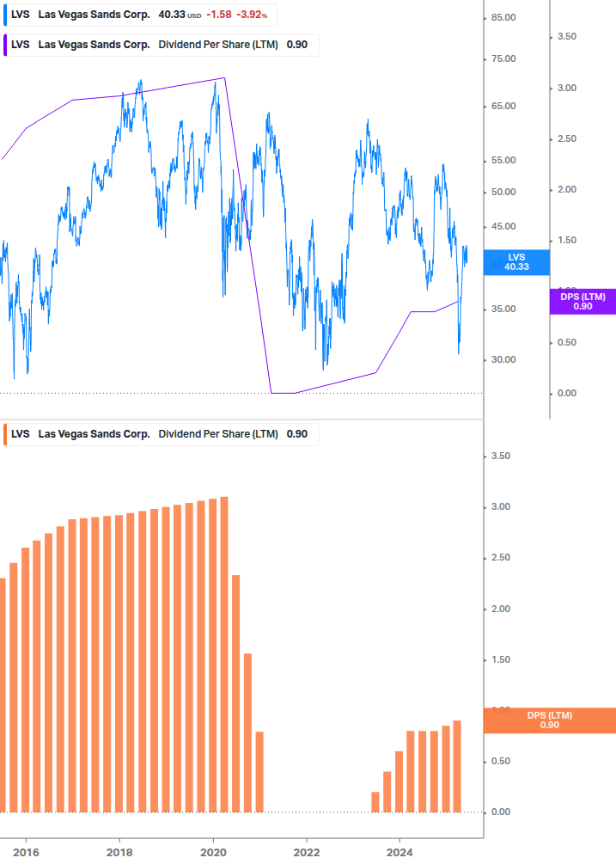Click the 45.00 label on the price axis

[x=503, y=226]
